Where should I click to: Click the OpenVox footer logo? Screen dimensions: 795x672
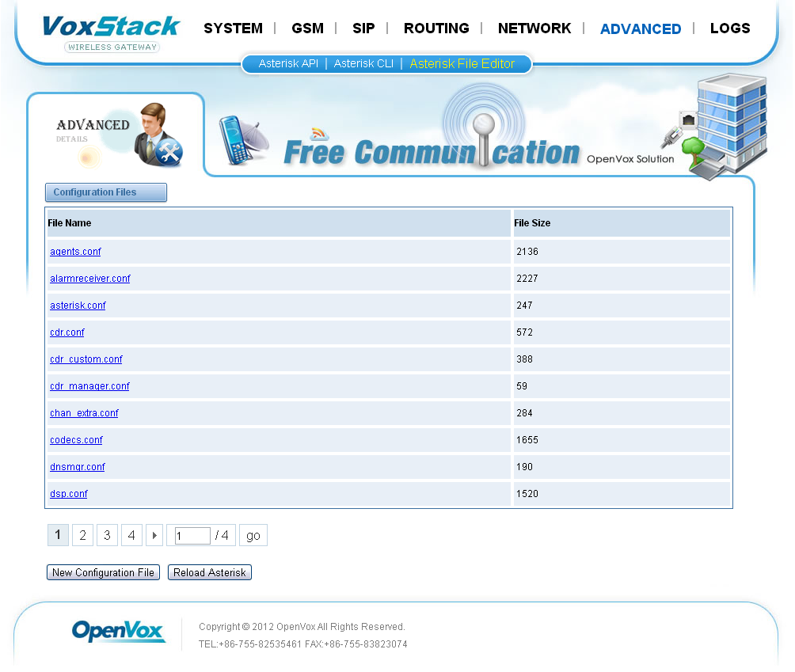(x=118, y=632)
